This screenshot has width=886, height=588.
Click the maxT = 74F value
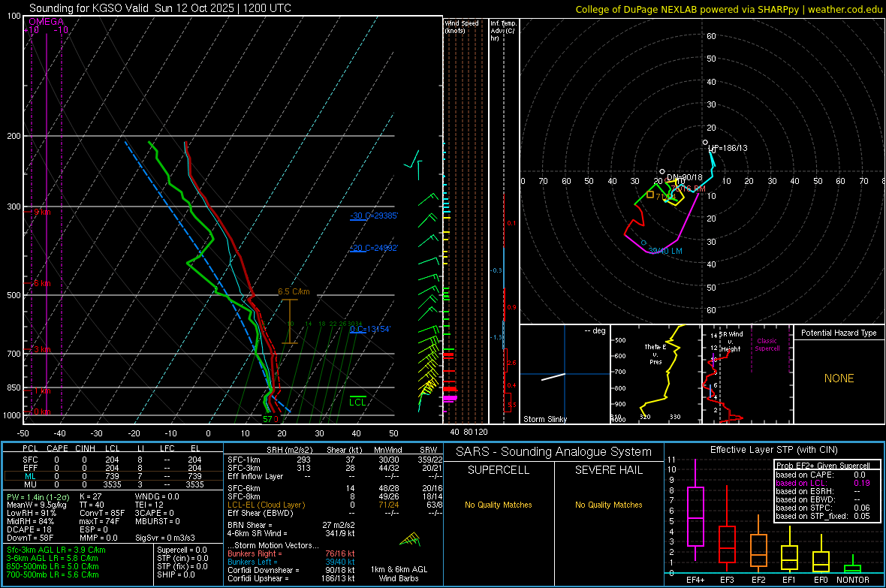(x=99, y=521)
